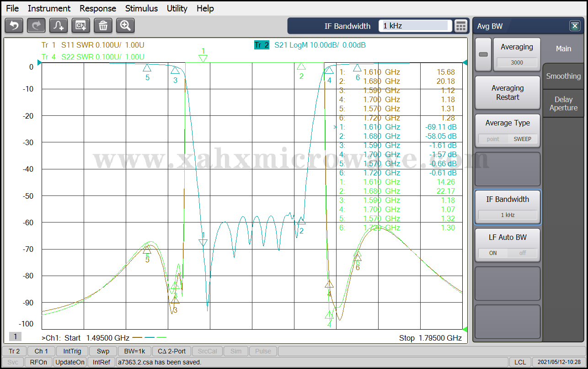Viewport: 588px width, 369px height.
Task: Click the IF Bandwidth 1 kHz input field
Action: (x=415, y=26)
